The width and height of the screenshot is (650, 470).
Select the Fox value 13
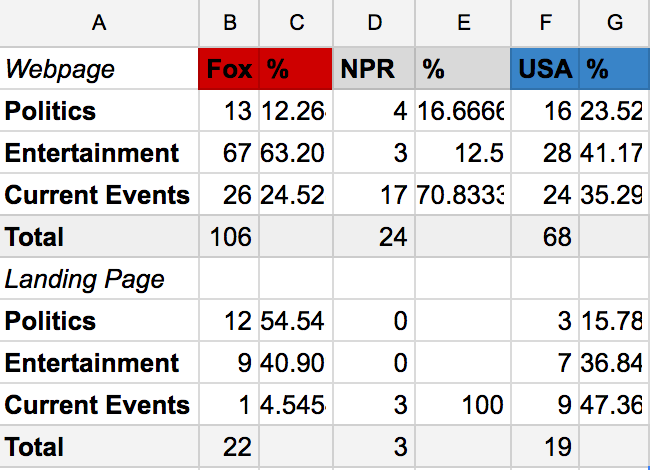click(x=229, y=111)
